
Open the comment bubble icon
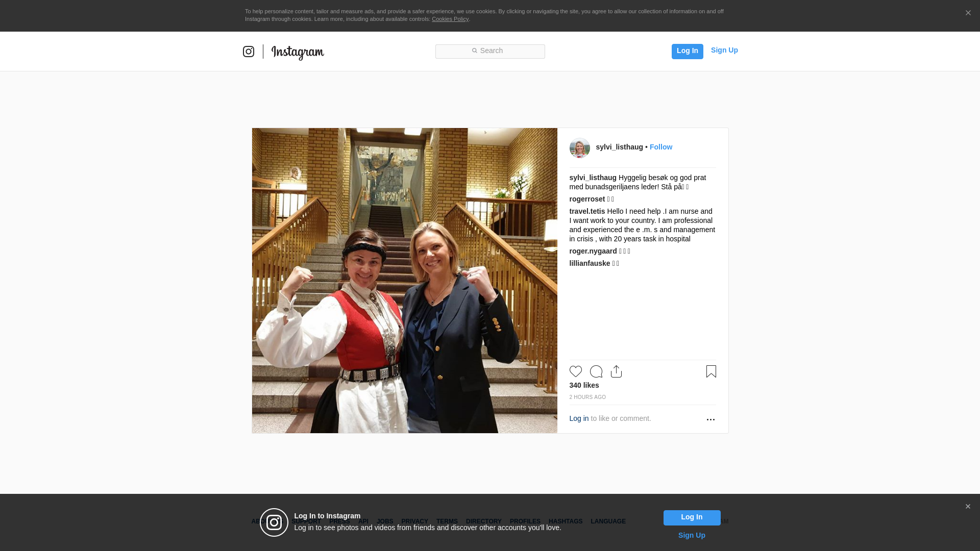(596, 371)
